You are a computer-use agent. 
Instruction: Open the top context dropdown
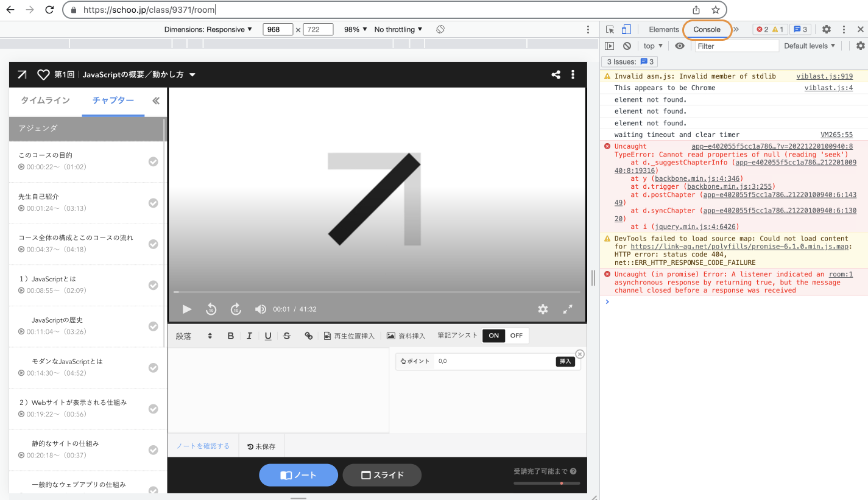pos(654,46)
